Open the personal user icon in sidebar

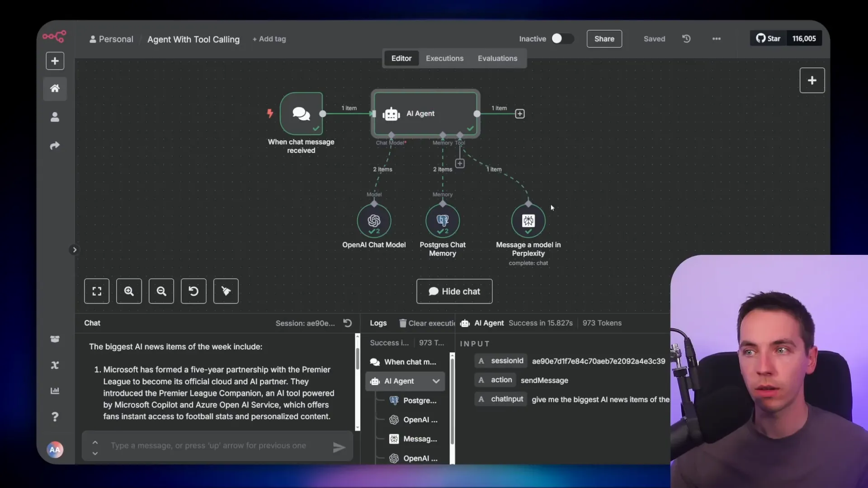tap(55, 117)
